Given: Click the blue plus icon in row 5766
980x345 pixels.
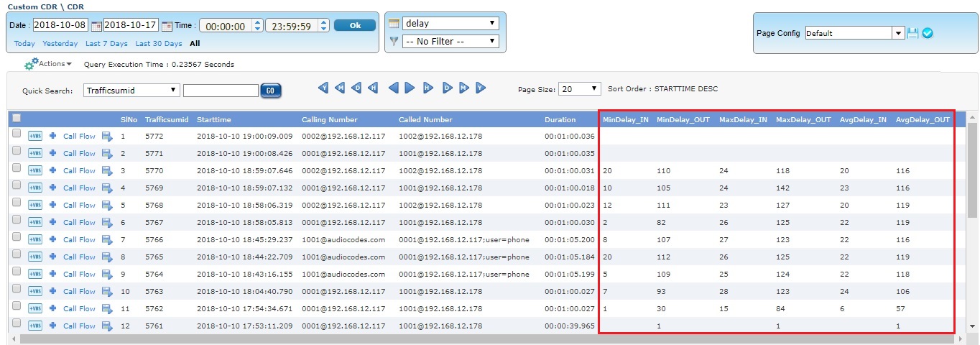Looking at the screenshot, I should pos(52,239).
